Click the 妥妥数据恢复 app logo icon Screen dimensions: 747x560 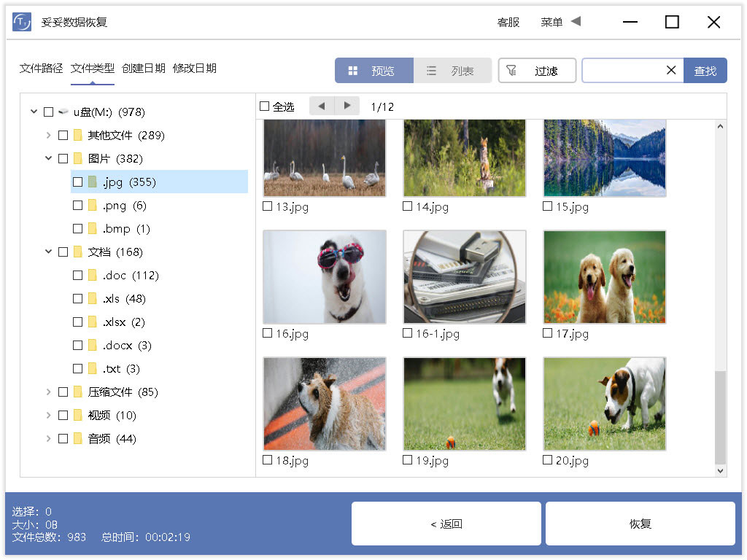[22, 22]
